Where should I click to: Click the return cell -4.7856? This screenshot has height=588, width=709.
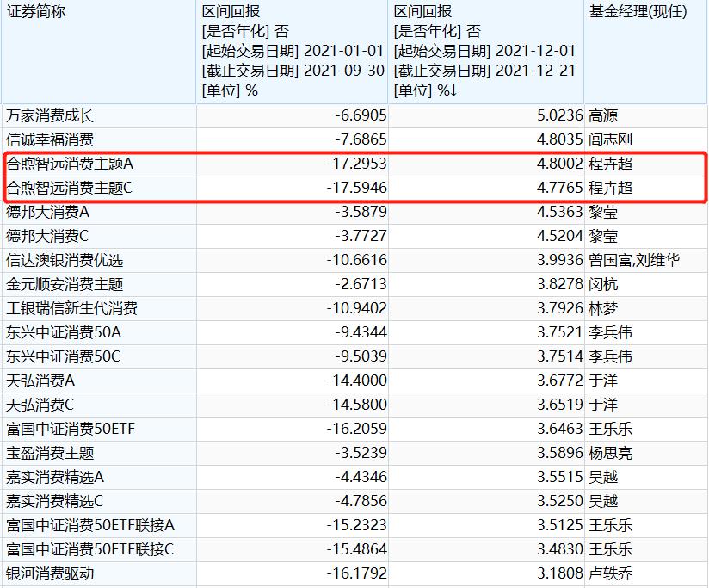tap(361, 501)
